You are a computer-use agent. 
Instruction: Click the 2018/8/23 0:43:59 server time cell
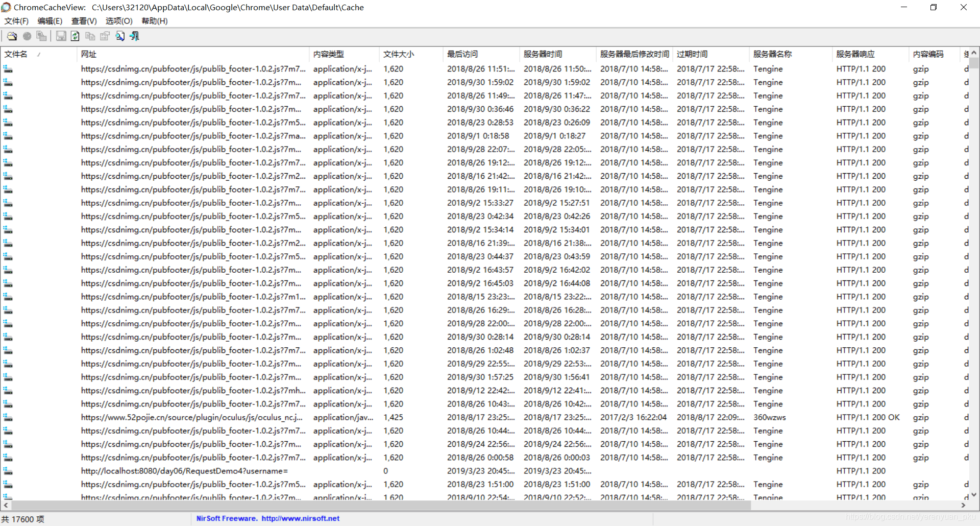tap(557, 256)
